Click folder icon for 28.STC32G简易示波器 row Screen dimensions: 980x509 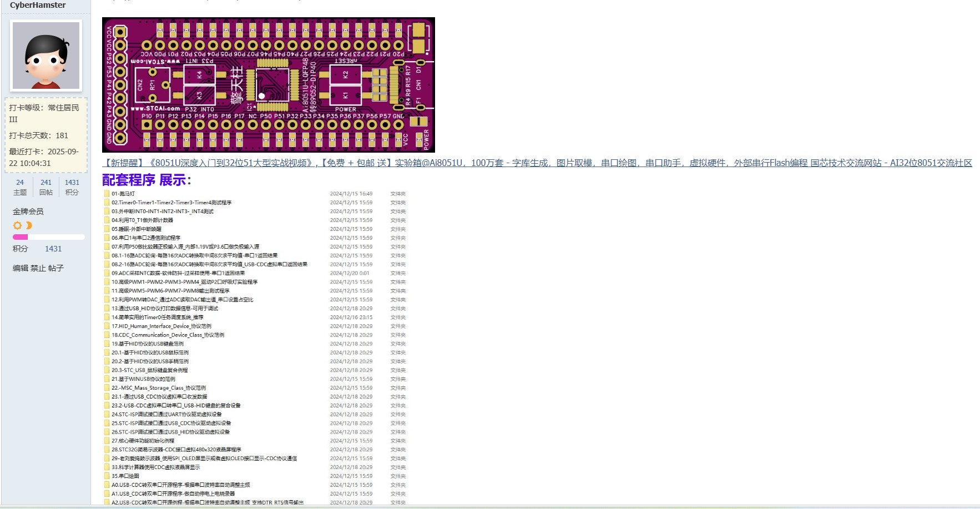[107, 450]
